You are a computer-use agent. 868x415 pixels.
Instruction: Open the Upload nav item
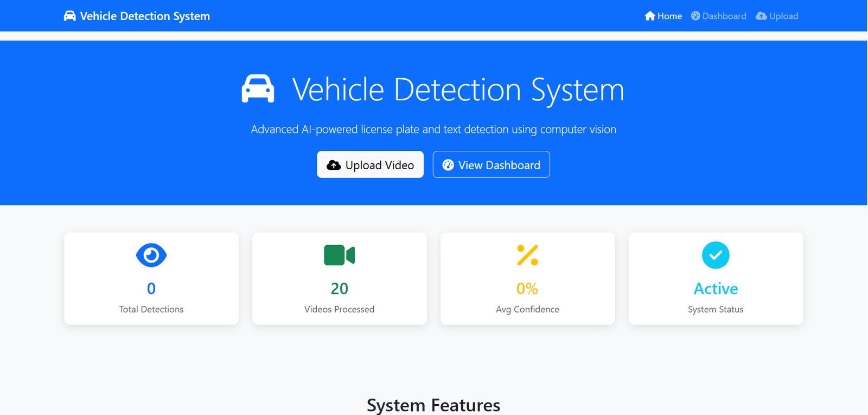(x=777, y=16)
